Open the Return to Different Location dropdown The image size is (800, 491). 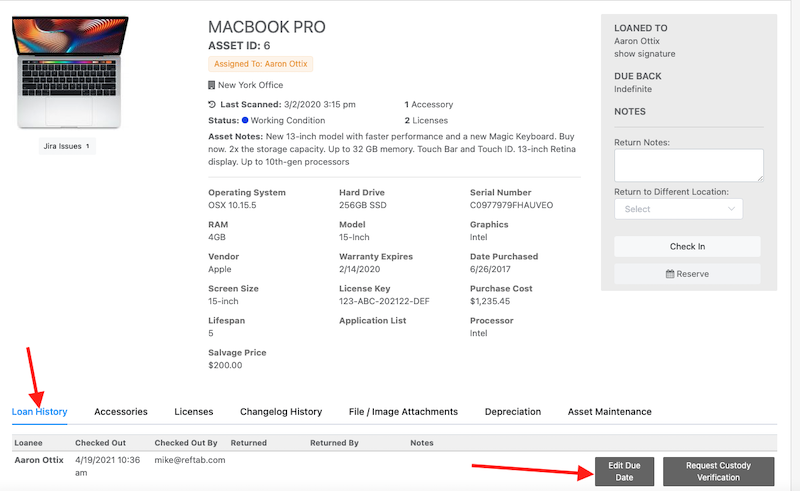pyautogui.click(x=678, y=209)
